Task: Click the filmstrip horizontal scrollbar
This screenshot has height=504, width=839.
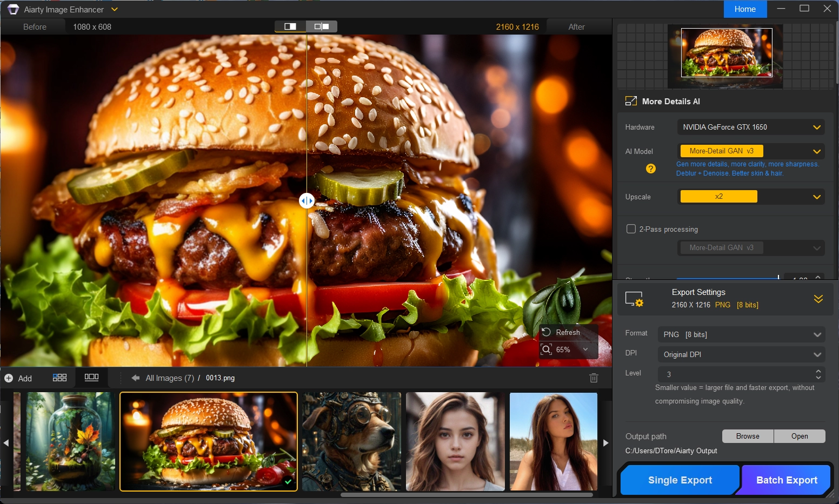Action: click(467, 494)
